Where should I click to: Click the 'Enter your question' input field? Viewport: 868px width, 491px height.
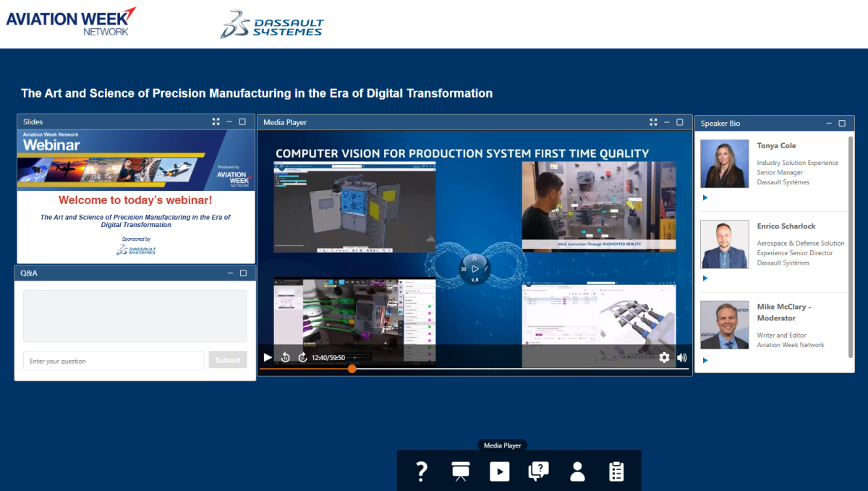coord(114,361)
